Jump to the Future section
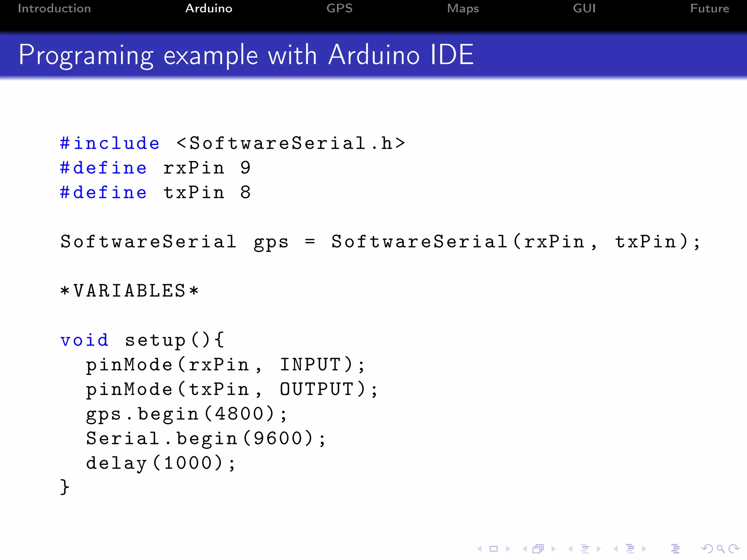The height and width of the screenshot is (560, 747). (x=709, y=8)
